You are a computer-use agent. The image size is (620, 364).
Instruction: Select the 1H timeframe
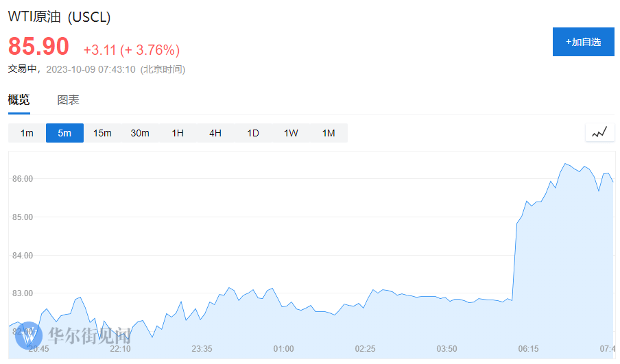(x=178, y=133)
